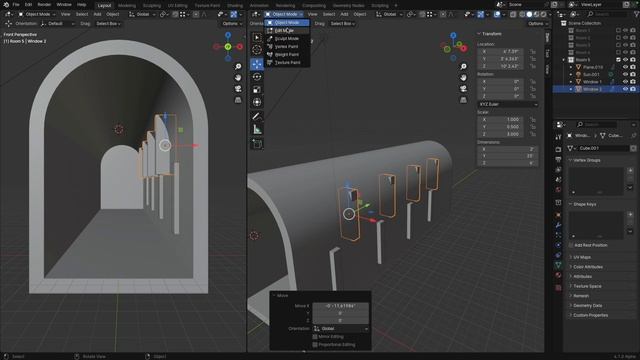Expand the UV Maps panel
640x360 pixels.
point(582,257)
